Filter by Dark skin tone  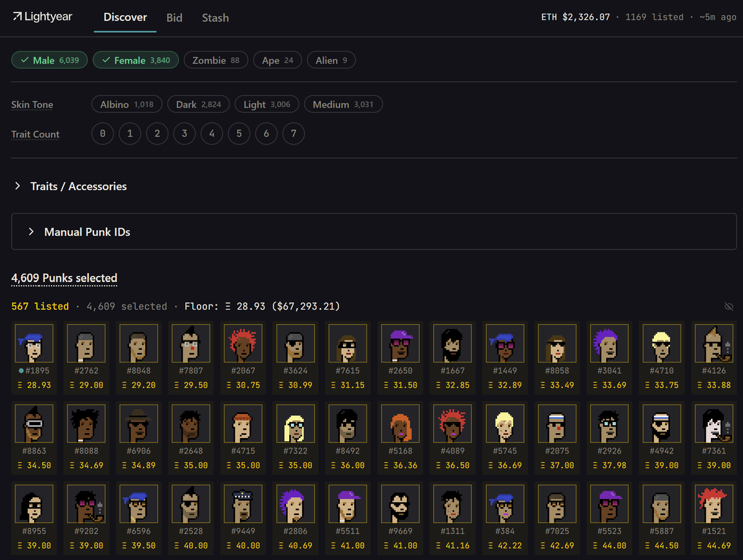(198, 104)
